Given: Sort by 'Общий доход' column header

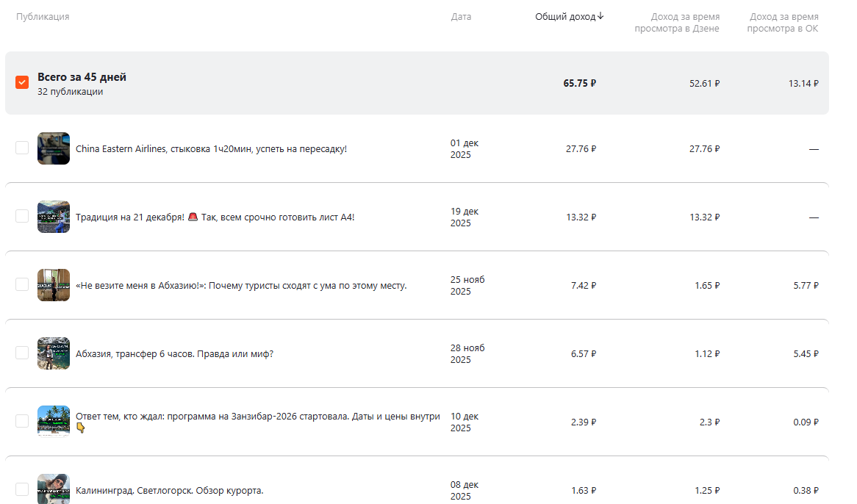Looking at the screenshot, I should click(x=564, y=16).
